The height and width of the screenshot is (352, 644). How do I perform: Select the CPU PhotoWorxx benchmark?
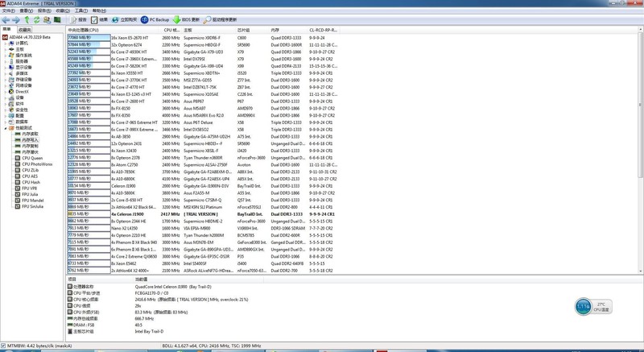[x=34, y=164]
